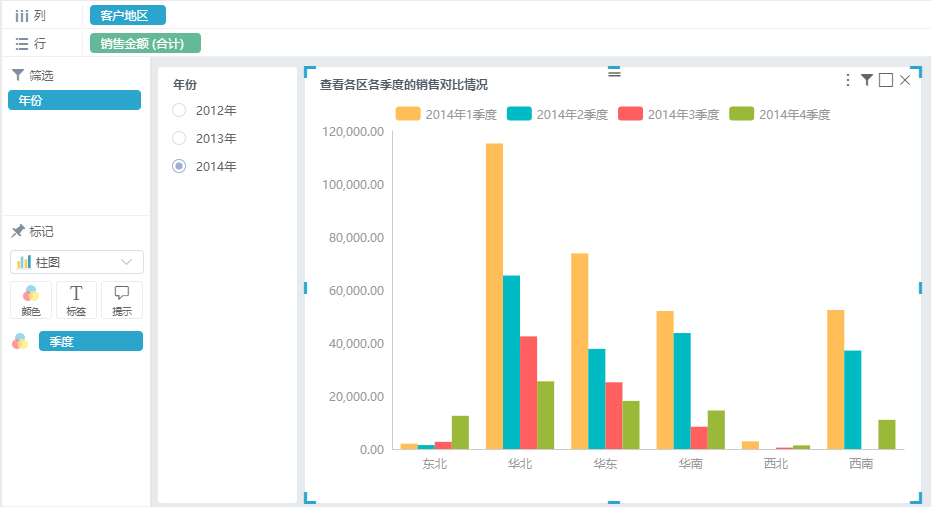
Task: Select the 2012年 radio option
Action: pyautogui.click(x=179, y=110)
